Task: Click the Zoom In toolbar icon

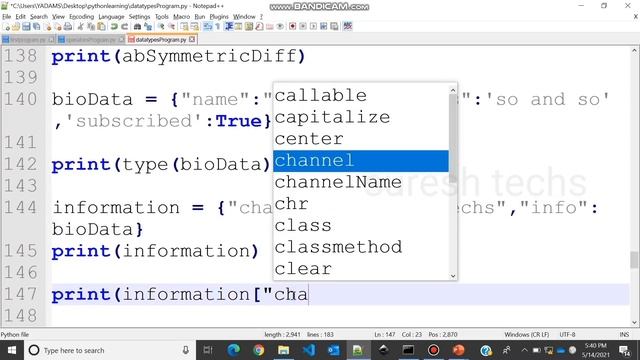Action: 162,27
